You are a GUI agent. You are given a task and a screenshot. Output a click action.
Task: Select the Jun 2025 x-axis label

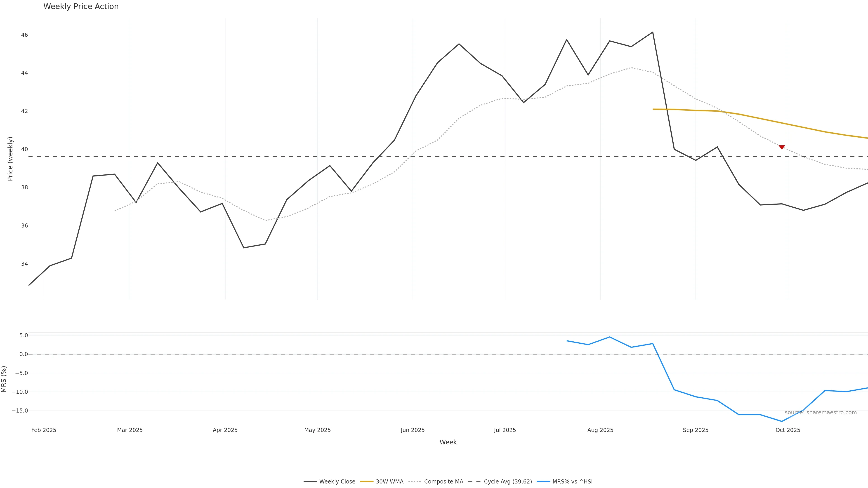point(413,430)
